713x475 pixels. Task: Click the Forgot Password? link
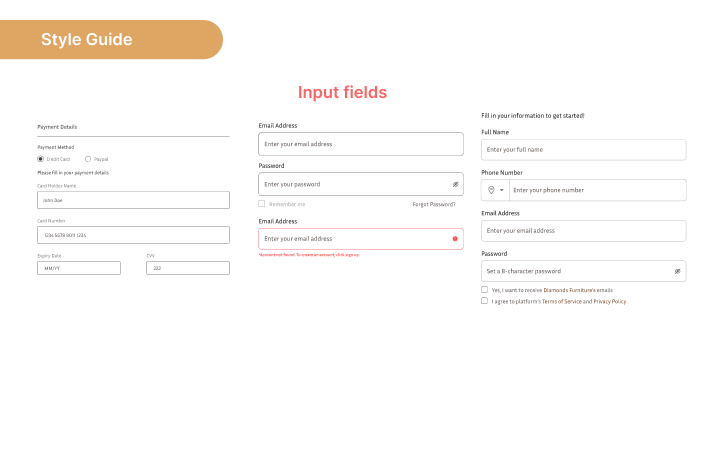[433, 204]
